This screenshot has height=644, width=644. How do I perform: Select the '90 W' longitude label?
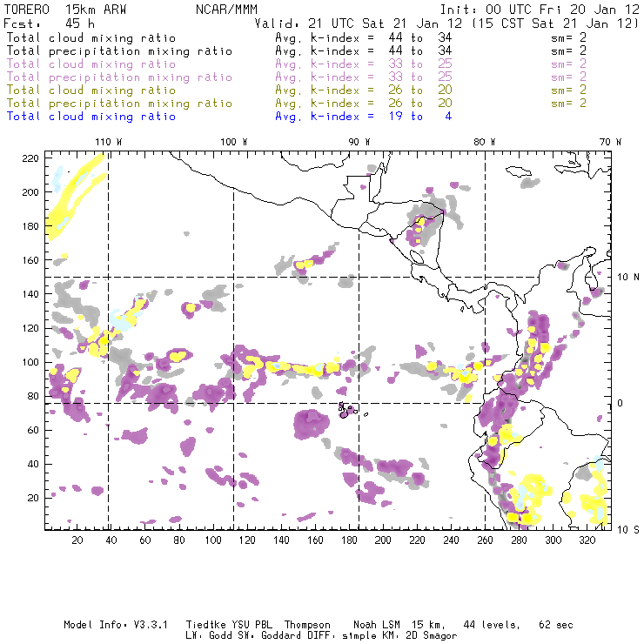359,142
